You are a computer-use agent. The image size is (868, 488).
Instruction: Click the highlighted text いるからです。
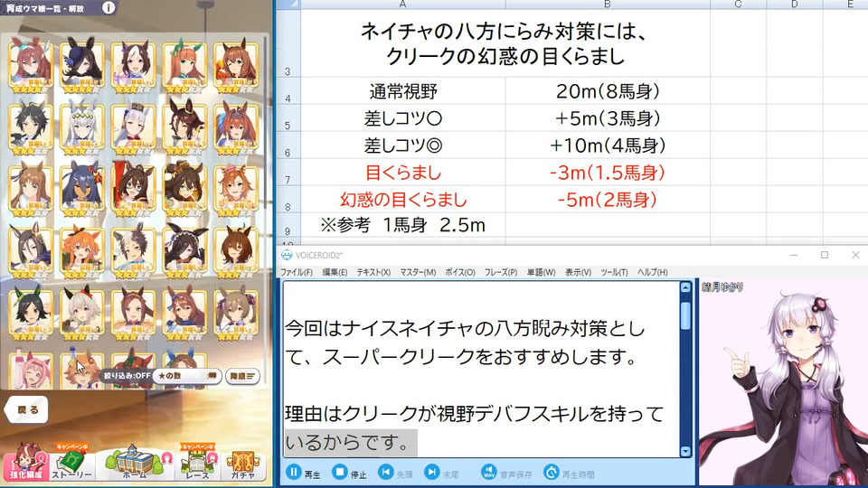tap(351, 443)
